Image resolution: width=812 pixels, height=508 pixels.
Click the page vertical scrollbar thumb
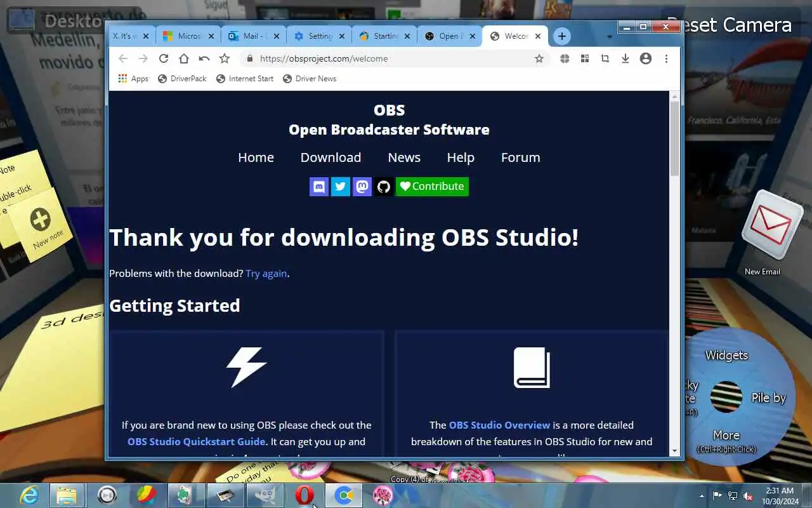674,138
